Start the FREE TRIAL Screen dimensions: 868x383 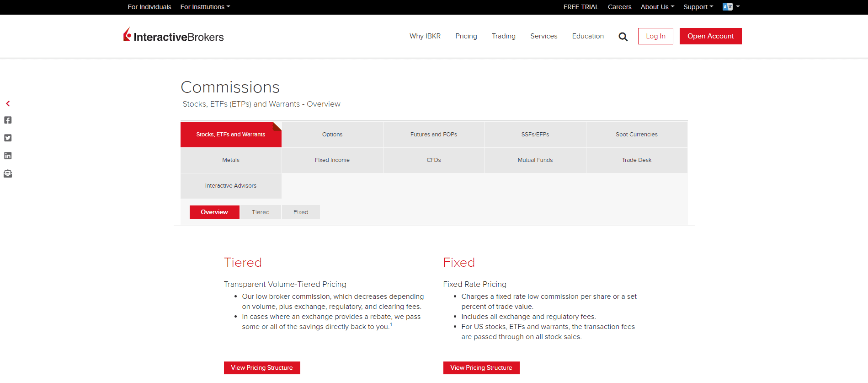pos(581,7)
